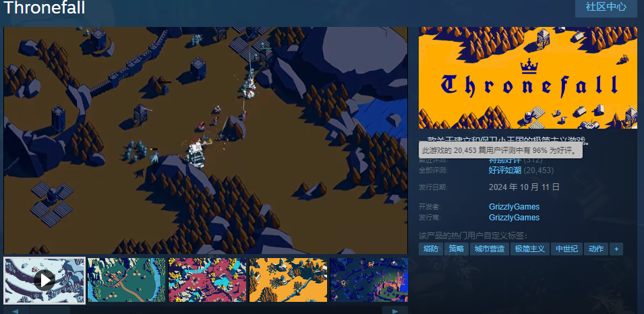Click the 该产品的热门用户自定义标签 heading
This screenshot has width=644, height=314.
tap(473, 236)
